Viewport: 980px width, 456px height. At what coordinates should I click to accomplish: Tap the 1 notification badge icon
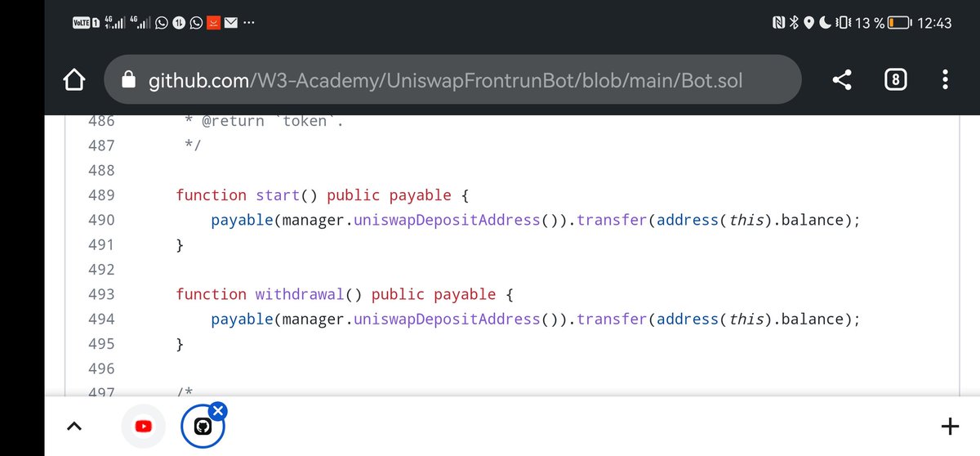179,24
